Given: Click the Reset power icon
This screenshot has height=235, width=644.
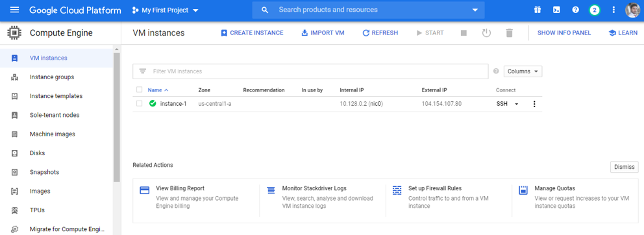Looking at the screenshot, I should (x=487, y=33).
